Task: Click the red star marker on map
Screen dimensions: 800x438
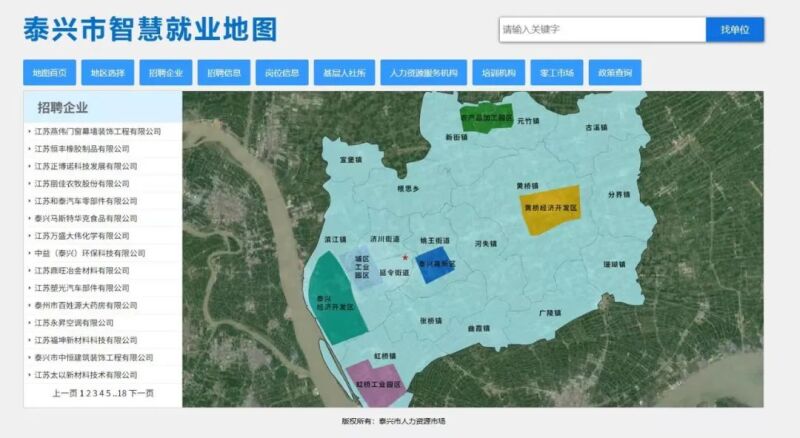Action: click(405, 258)
